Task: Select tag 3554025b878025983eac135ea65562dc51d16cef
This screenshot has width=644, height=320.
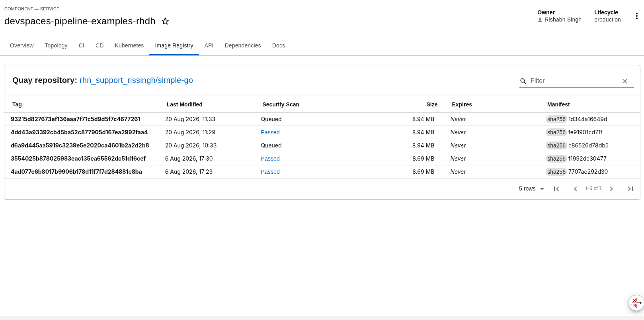Action: click(x=78, y=159)
